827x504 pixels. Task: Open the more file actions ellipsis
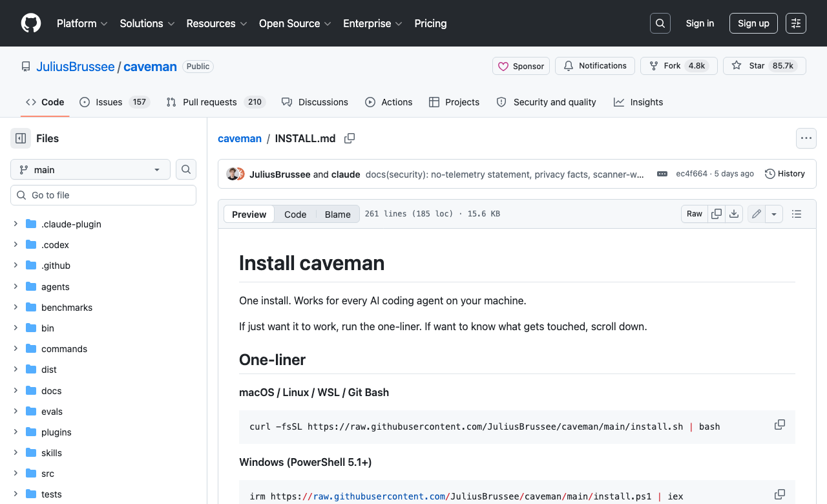(806, 138)
